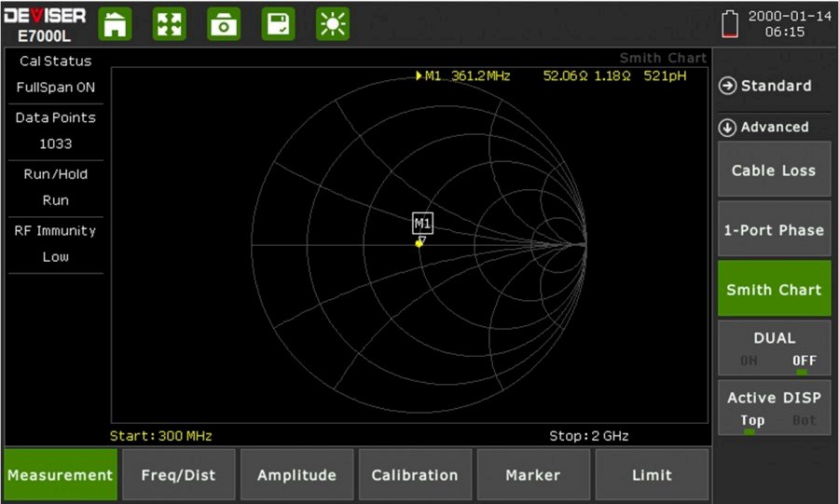This screenshot has height=504, width=839.
Task: Adjust brightness with the sun icon
Action: [333, 24]
